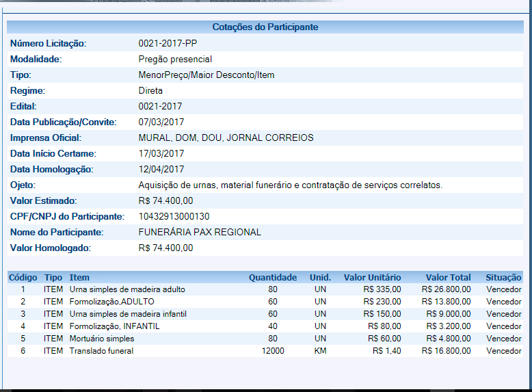Click the Código column header
532x392 pixels.
23,278
